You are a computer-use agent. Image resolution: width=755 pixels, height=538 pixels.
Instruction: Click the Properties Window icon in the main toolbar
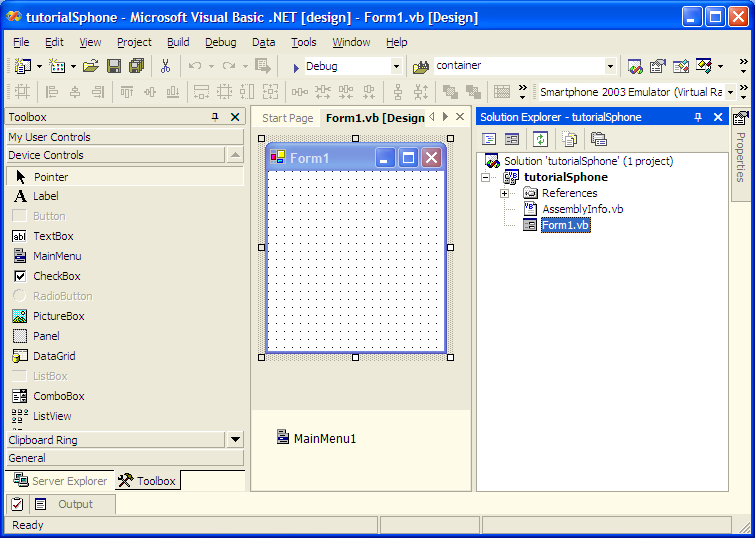(x=658, y=66)
